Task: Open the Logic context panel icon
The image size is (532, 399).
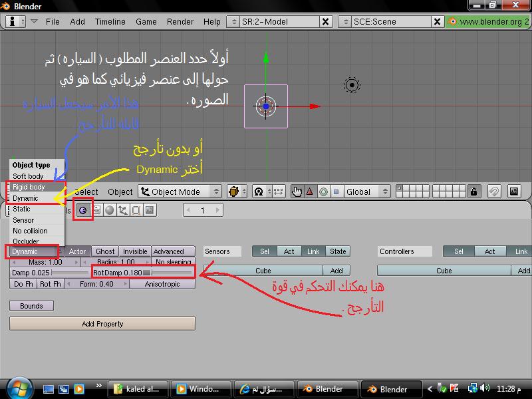Action: 82,210
